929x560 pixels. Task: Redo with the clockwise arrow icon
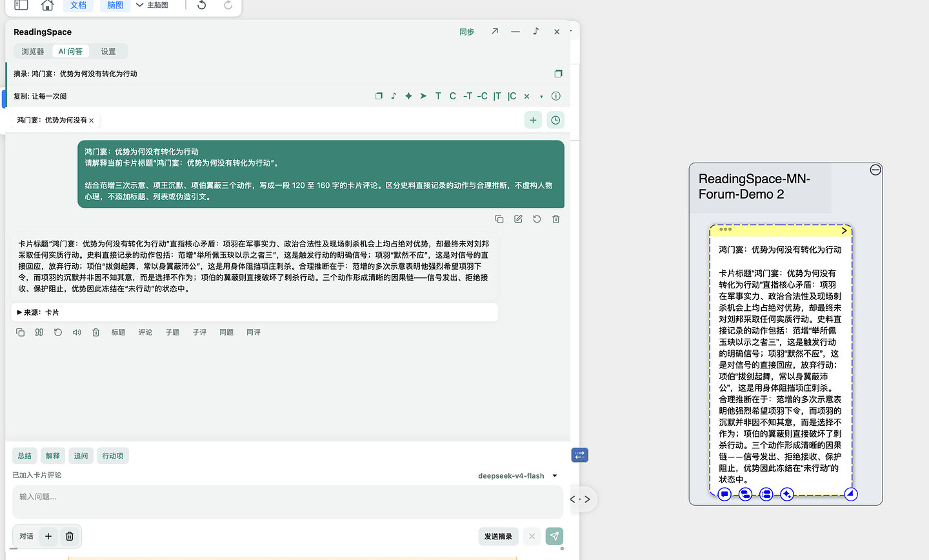[x=228, y=5]
